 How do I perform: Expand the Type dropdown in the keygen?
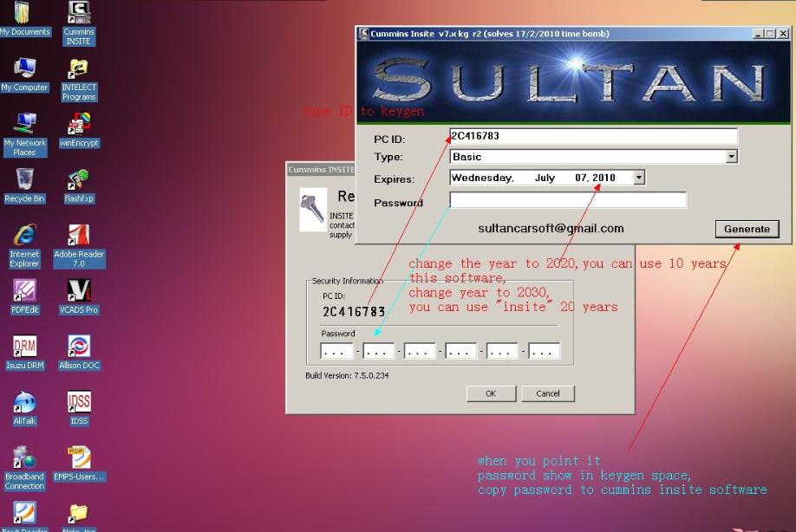(x=734, y=156)
